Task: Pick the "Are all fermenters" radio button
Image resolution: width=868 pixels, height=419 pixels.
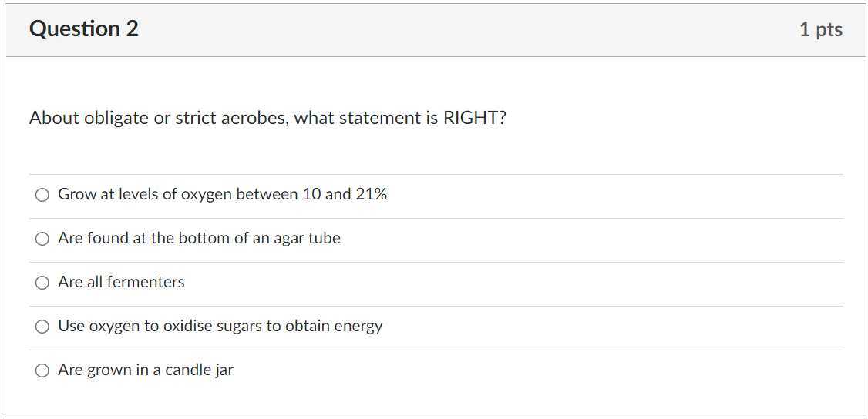Action: coord(42,283)
